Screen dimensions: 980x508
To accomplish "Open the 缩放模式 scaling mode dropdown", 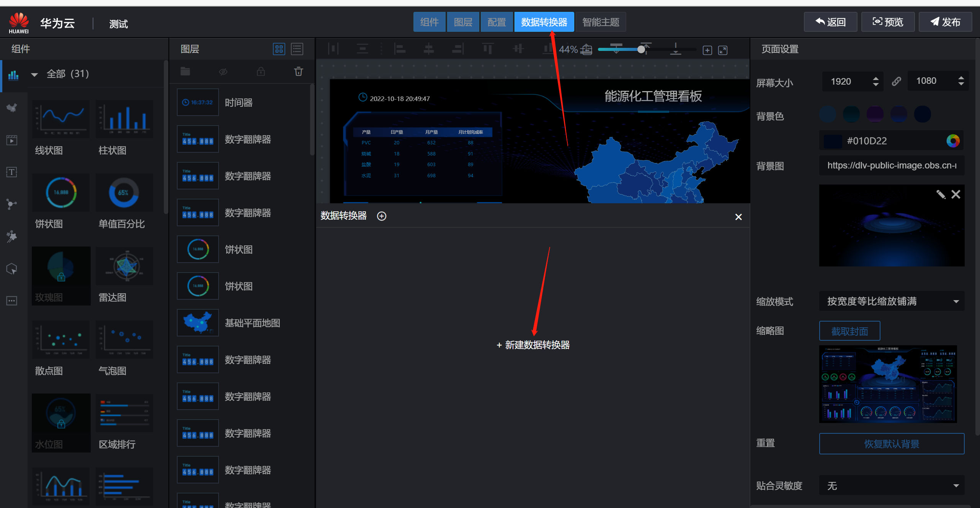I will (892, 301).
